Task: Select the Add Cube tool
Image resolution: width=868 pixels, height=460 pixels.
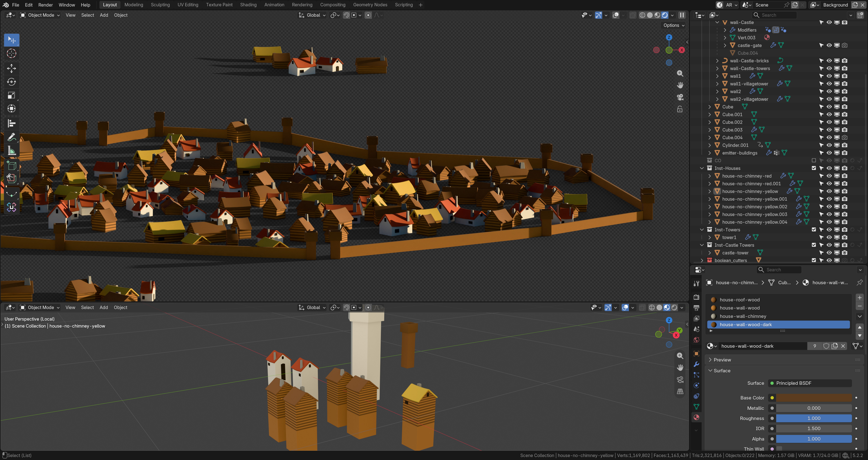Action: pyautogui.click(x=12, y=165)
